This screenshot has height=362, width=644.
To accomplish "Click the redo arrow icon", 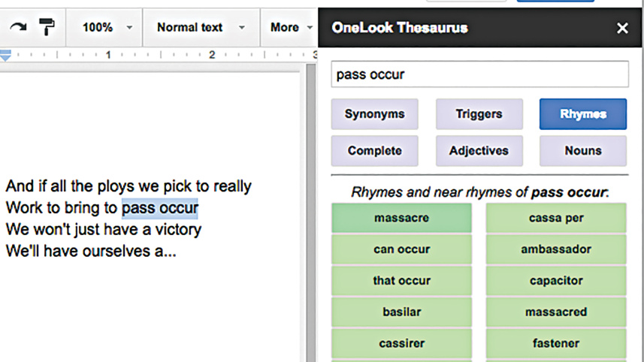I will coord(17,28).
